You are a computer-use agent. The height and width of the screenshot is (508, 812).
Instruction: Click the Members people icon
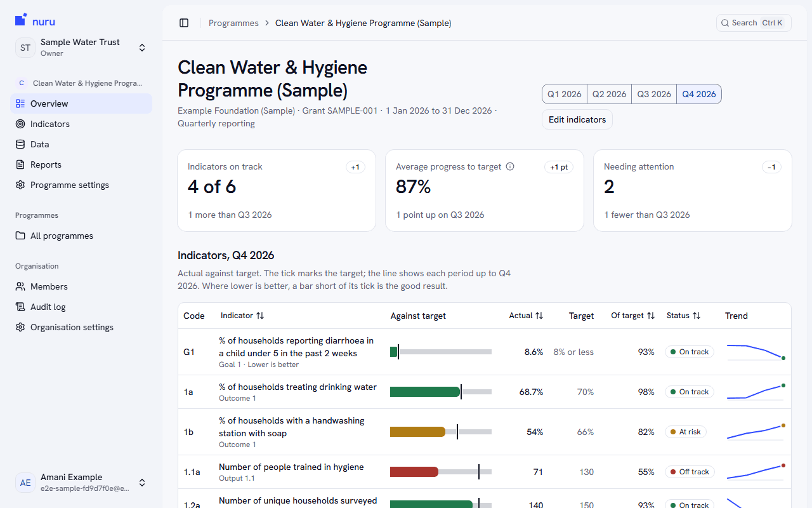coord(20,286)
